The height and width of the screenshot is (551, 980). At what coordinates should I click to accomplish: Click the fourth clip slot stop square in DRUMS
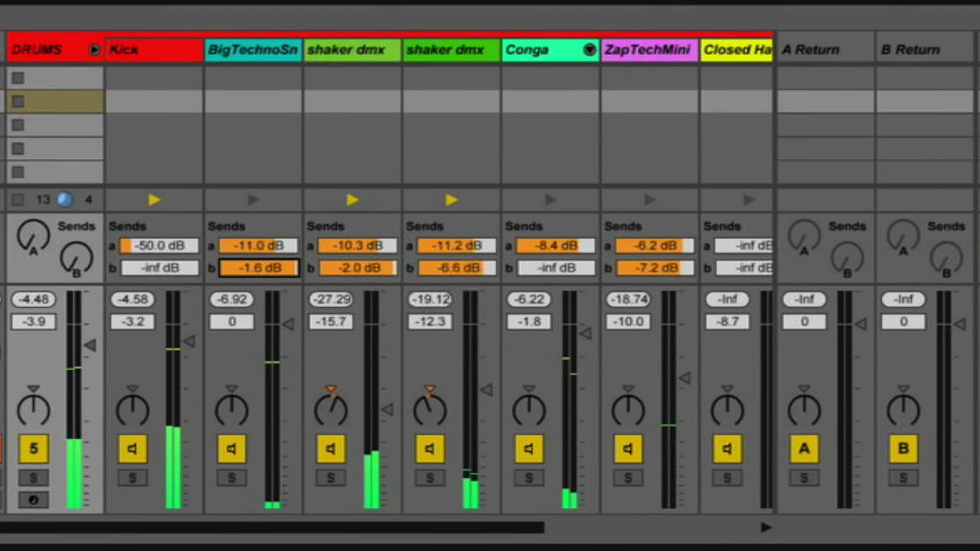tap(18, 148)
